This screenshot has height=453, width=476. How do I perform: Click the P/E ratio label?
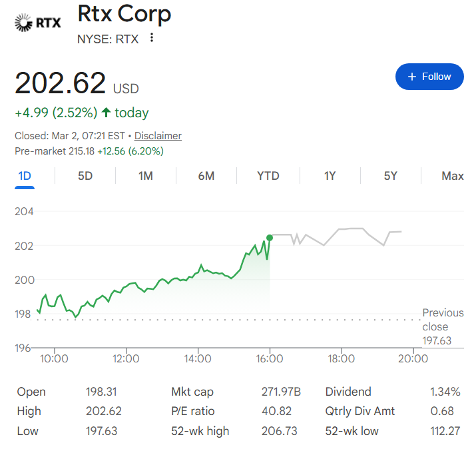[x=193, y=411]
